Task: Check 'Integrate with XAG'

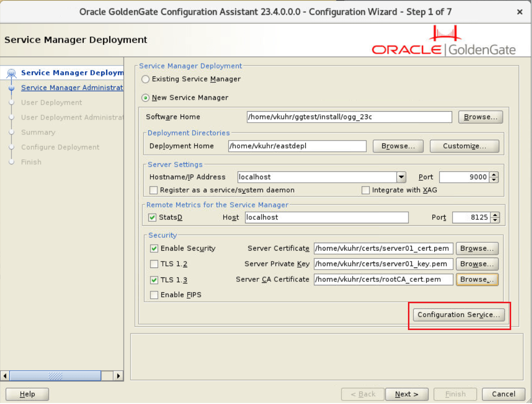Action: pos(366,190)
